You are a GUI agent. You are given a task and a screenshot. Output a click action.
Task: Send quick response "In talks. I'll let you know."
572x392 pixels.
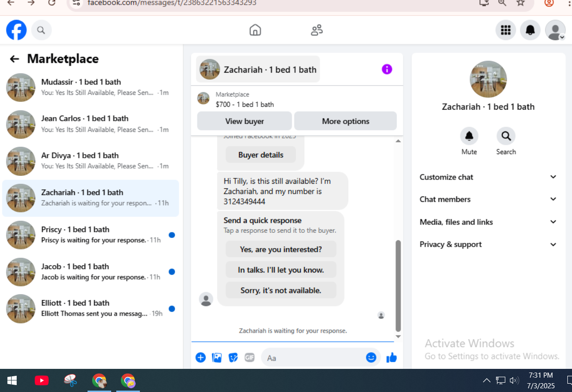(281, 270)
